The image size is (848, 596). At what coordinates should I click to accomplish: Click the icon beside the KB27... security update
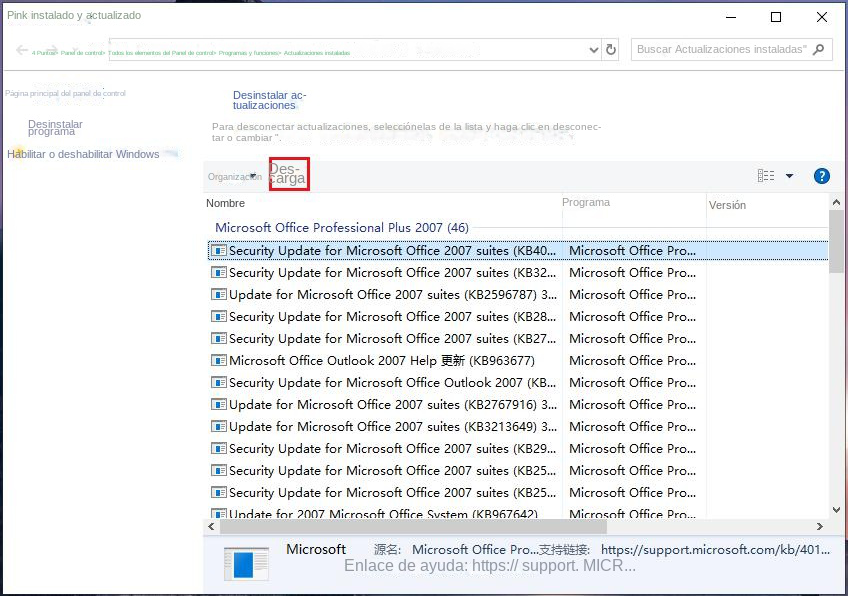pyautogui.click(x=218, y=339)
